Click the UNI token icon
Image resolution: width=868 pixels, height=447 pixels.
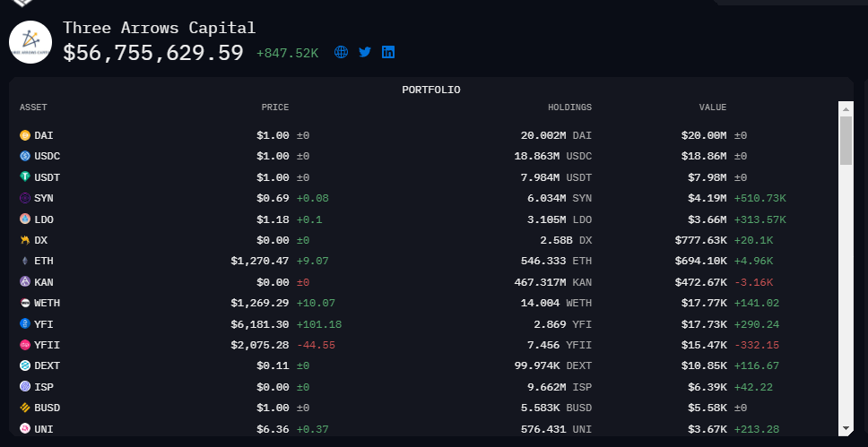click(x=25, y=428)
